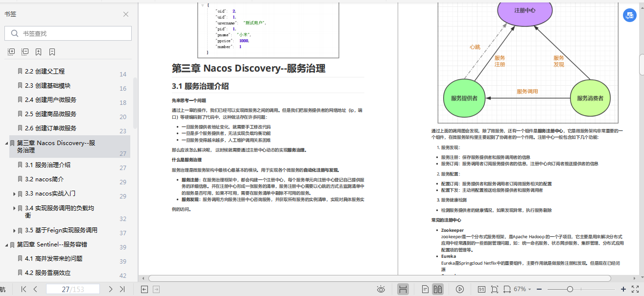Click the heading 3.1 服务治理介绍 in document

[200, 86]
